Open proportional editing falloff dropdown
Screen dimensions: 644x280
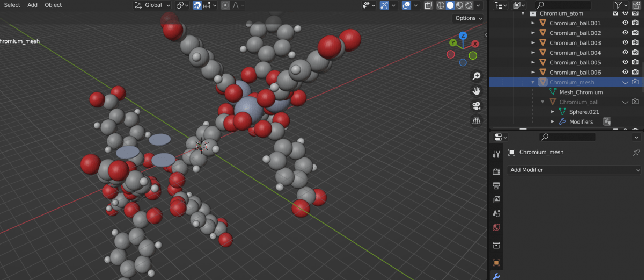(238, 5)
